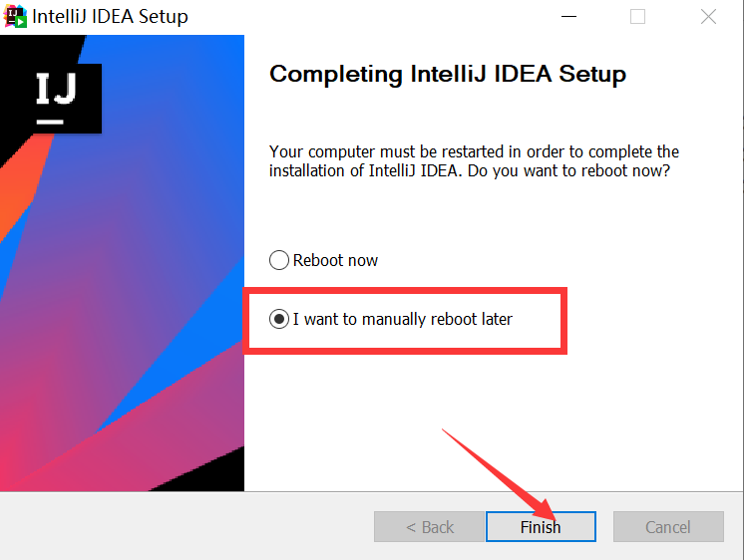This screenshot has height=560, width=744.
Task: Click the "< Back" button
Action: pos(429,527)
